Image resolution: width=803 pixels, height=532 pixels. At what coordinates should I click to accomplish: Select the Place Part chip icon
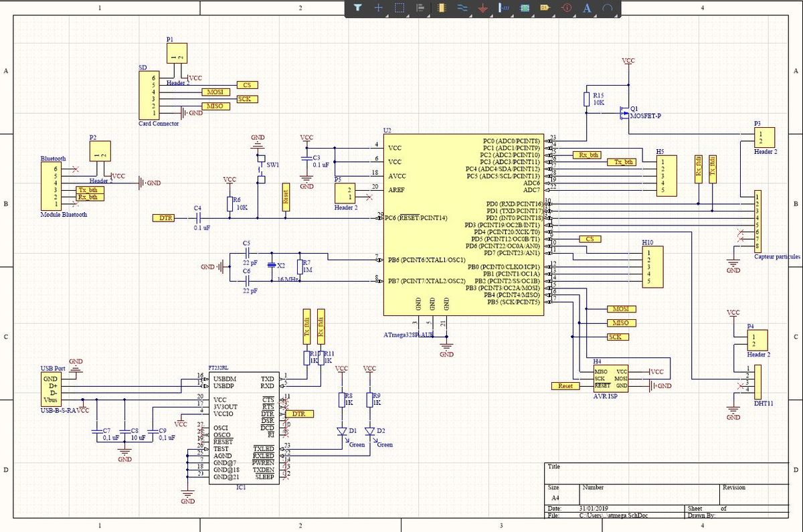tap(441, 8)
